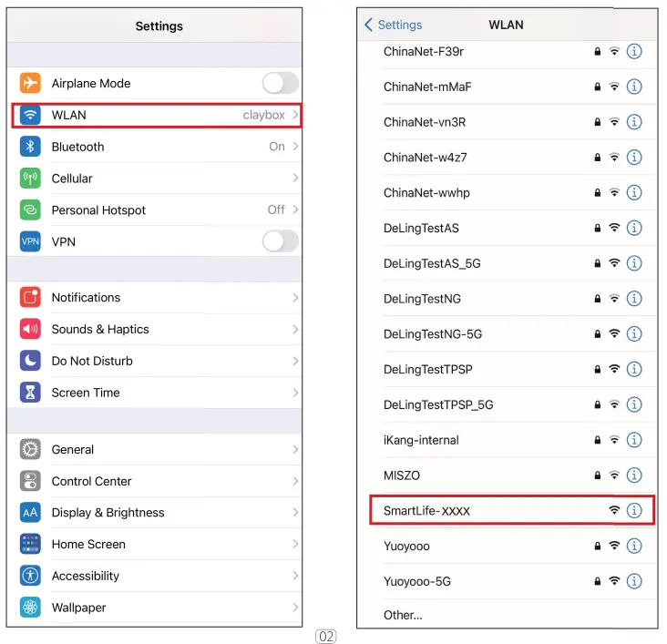Tap the Notifications icon
The image size is (667, 644).
tap(30, 298)
